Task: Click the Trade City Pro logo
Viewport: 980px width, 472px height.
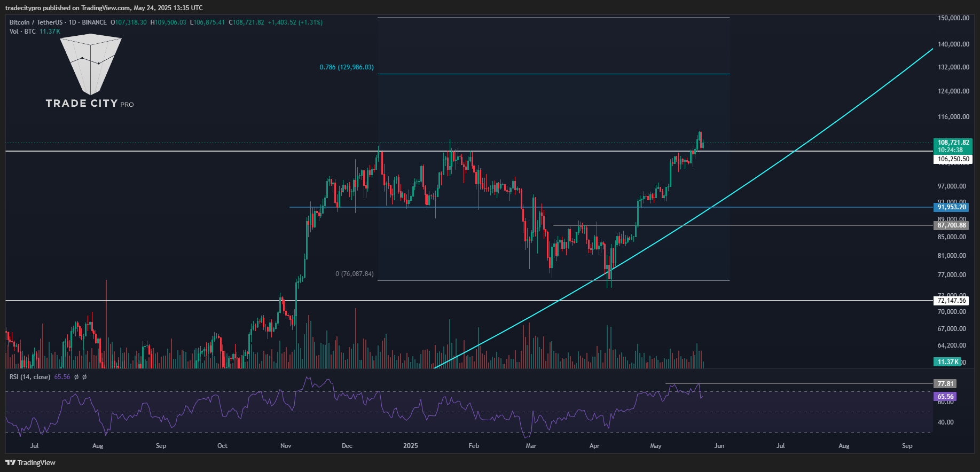Action: [x=90, y=71]
